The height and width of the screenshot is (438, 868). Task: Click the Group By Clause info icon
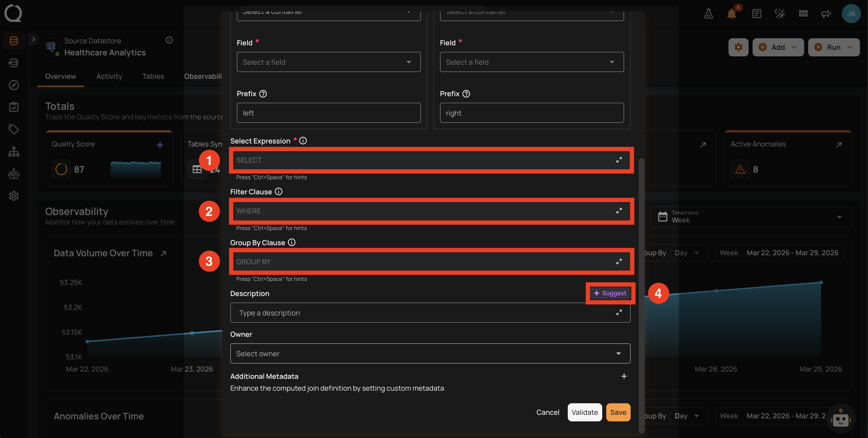(x=292, y=243)
